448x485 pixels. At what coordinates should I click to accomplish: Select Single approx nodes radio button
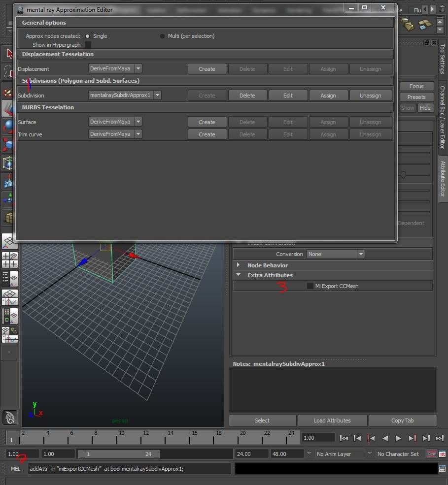tap(87, 36)
